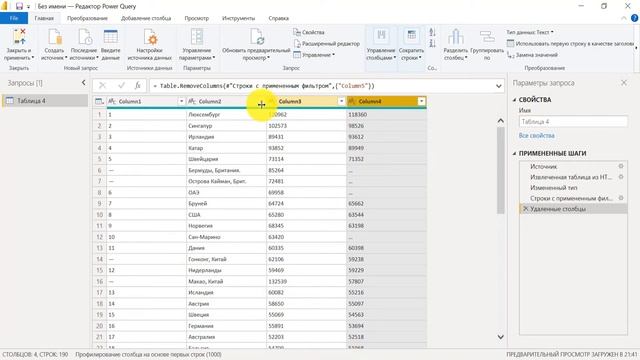This screenshot has width=640, height=360.
Task: Click the Close and Apply icon
Action: [x=19, y=37]
